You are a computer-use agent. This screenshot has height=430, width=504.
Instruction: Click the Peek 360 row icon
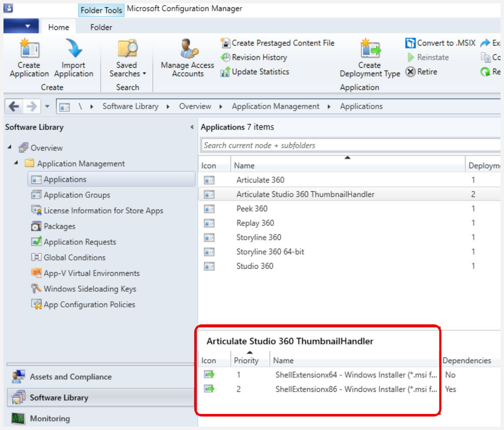coord(209,209)
